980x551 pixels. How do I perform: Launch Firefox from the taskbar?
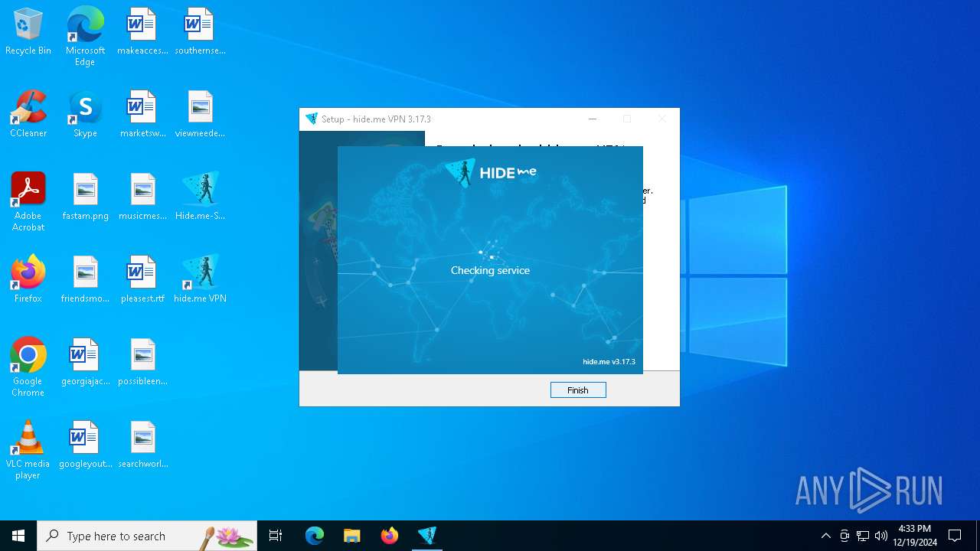390,536
